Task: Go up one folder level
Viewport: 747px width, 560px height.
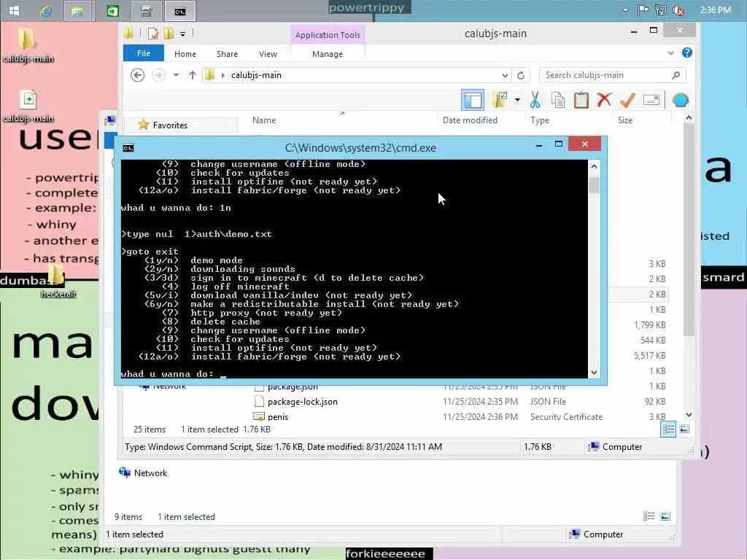Action: pyautogui.click(x=192, y=75)
